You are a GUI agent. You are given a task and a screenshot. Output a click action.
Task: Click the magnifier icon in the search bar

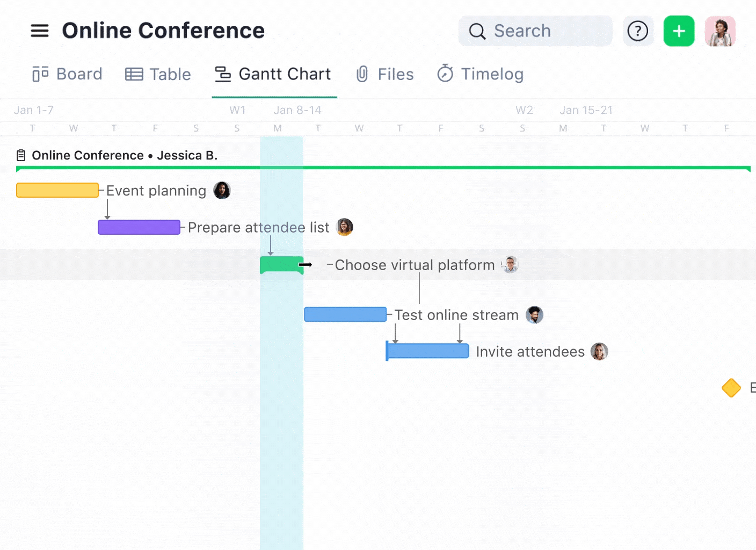click(477, 31)
